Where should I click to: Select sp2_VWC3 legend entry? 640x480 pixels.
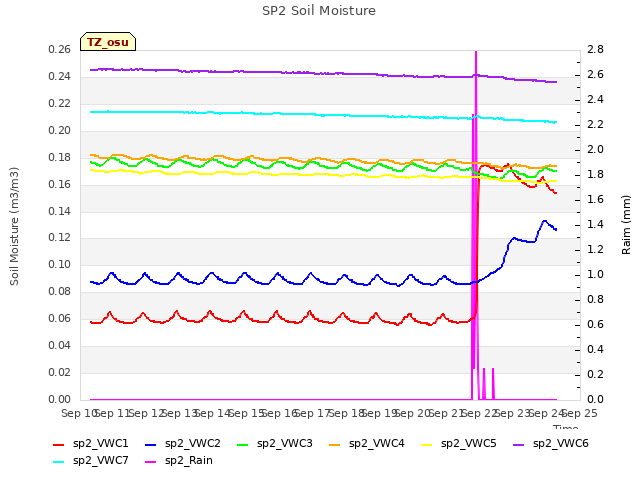[x=275, y=443]
